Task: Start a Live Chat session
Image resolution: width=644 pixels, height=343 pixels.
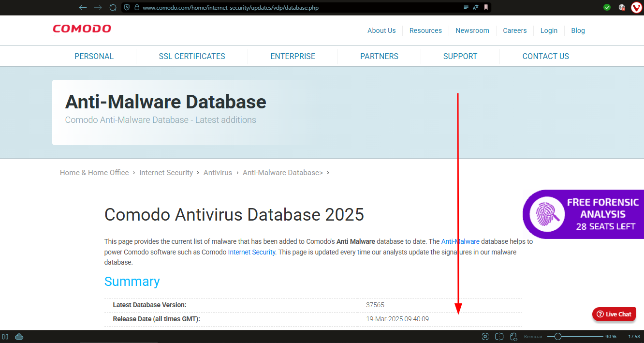Action: click(614, 314)
